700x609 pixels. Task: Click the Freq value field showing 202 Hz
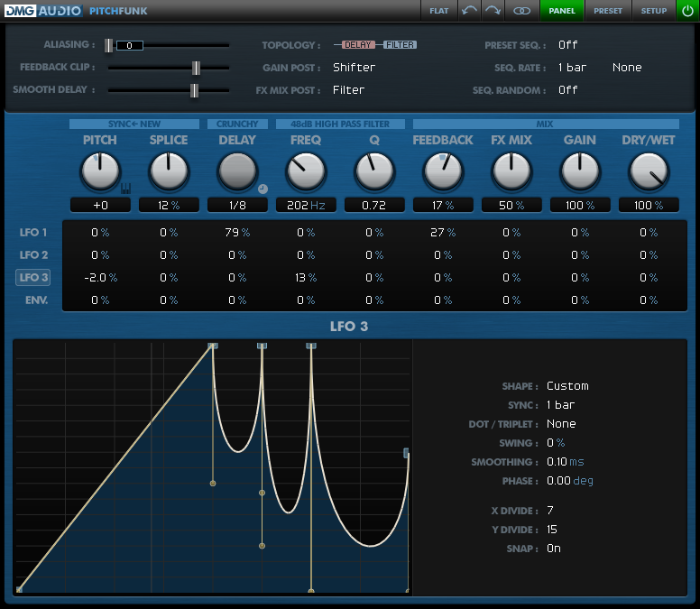click(307, 205)
